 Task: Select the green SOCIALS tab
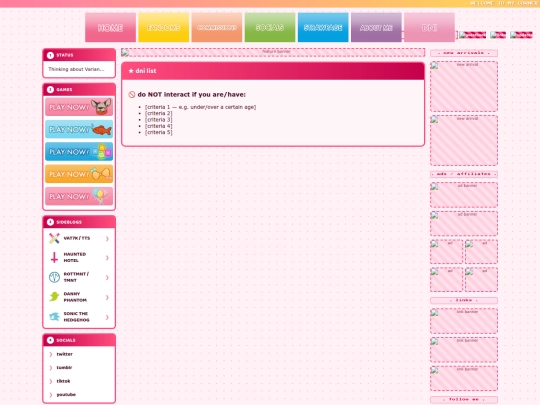click(270, 28)
